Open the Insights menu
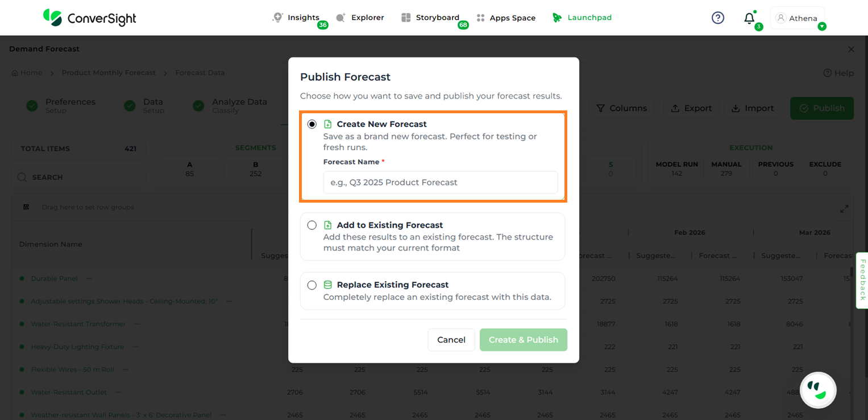Viewport: 868px width, 420px height. [x=297, y=18]
